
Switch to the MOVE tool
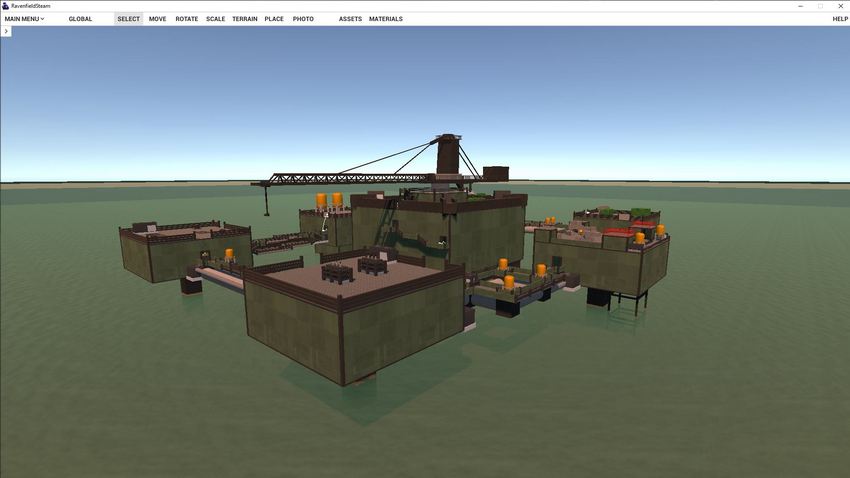pyautogui.click(x=158, y=19)
